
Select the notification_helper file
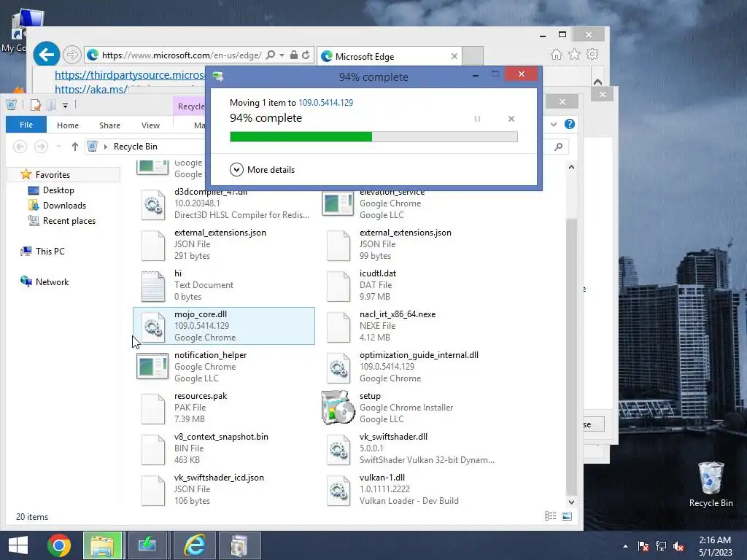coord(224,367)
